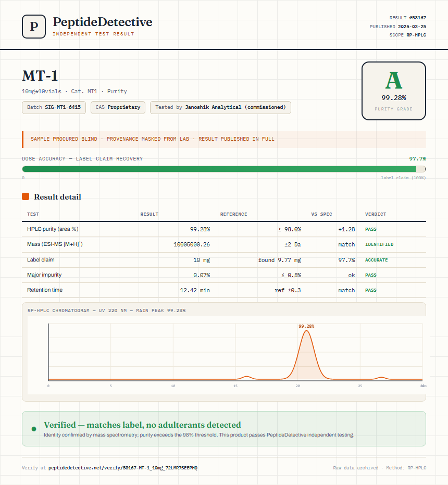Screen dimensions: 448x485
Task: Click the HPLC purity (area %) row label
Action: coord(53,229)
